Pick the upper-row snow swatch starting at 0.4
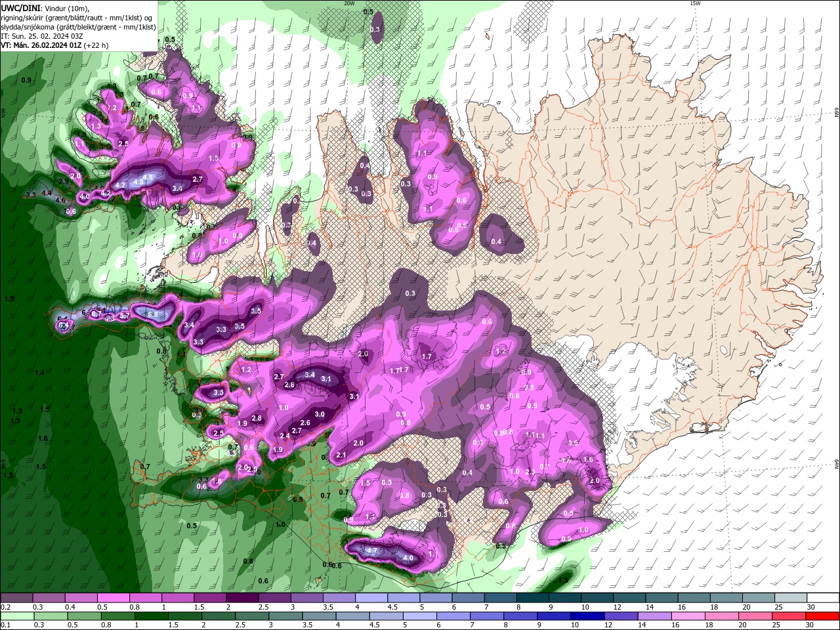The width and height of the screenshot is (840, 630). 81,598
